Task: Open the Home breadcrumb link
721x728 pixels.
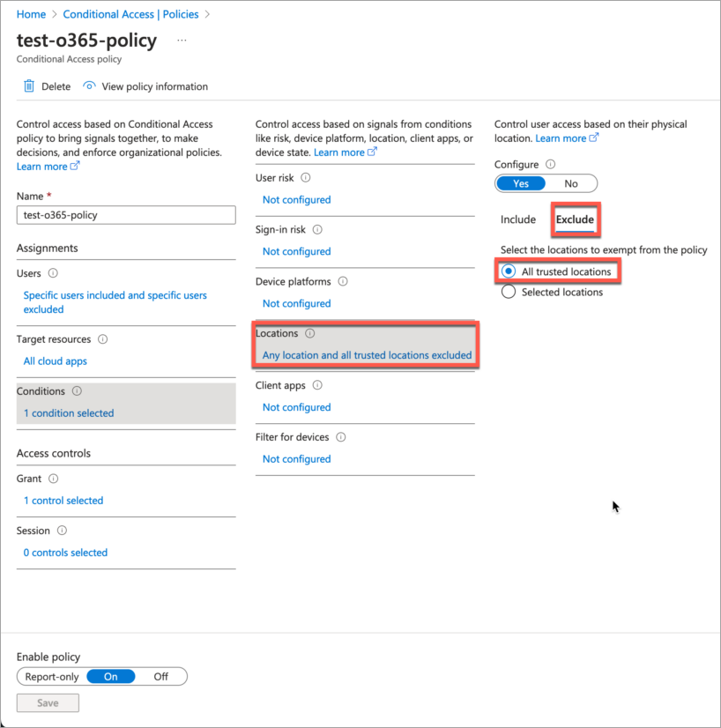Action: click(31, 14)
